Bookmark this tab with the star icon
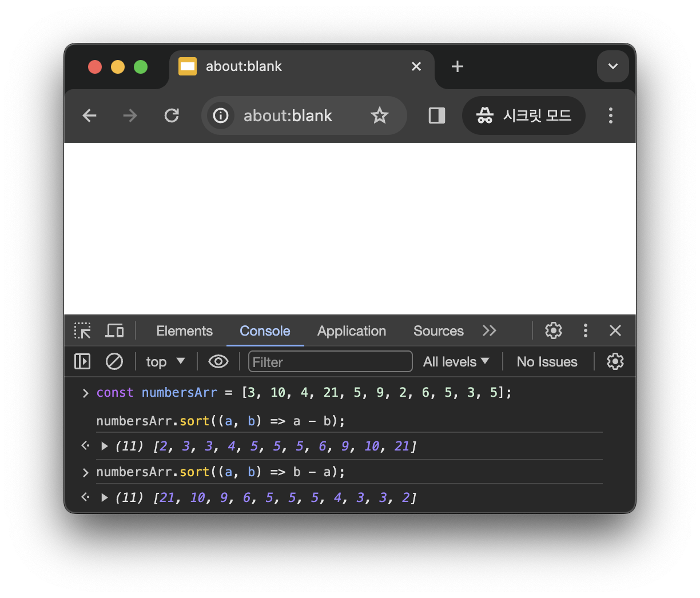The height and width of the screenshot is (598, 700). [x=380, y=115]
